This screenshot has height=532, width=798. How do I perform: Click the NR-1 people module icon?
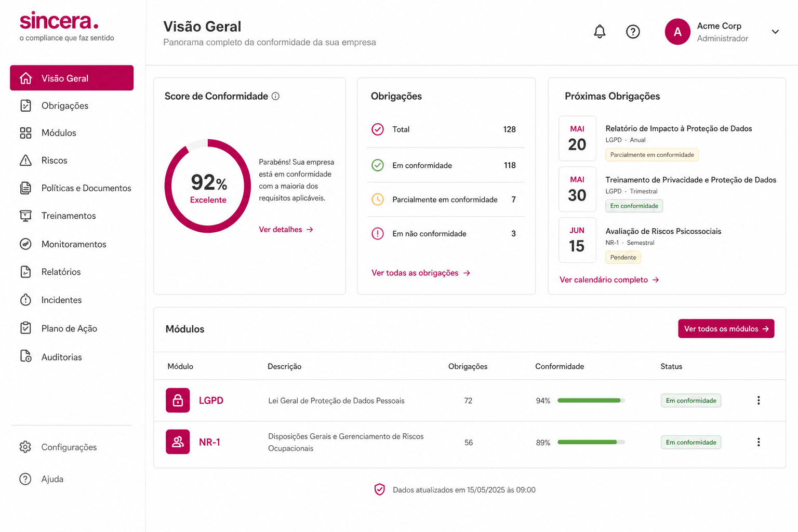click(x=178, y=442)
